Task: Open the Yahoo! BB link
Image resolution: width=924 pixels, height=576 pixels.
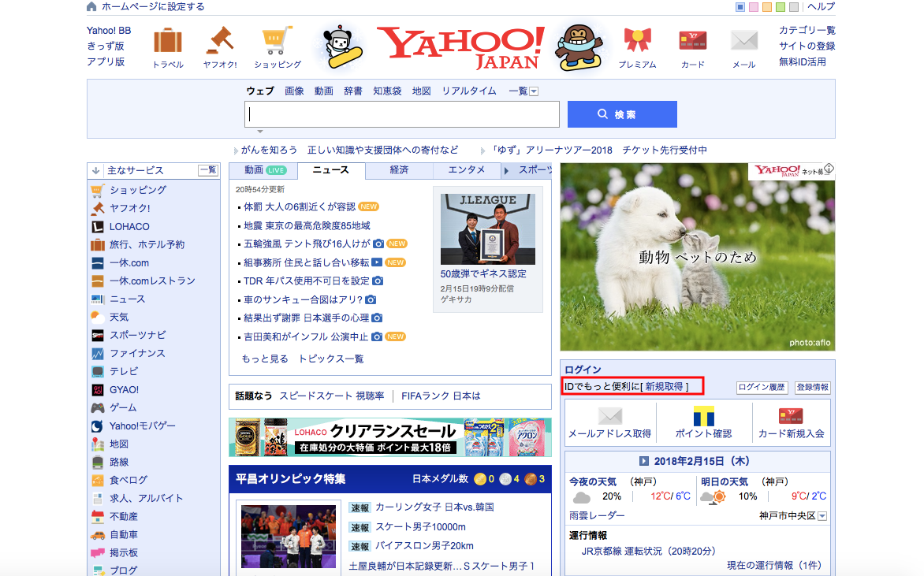Action: [109, 31]
